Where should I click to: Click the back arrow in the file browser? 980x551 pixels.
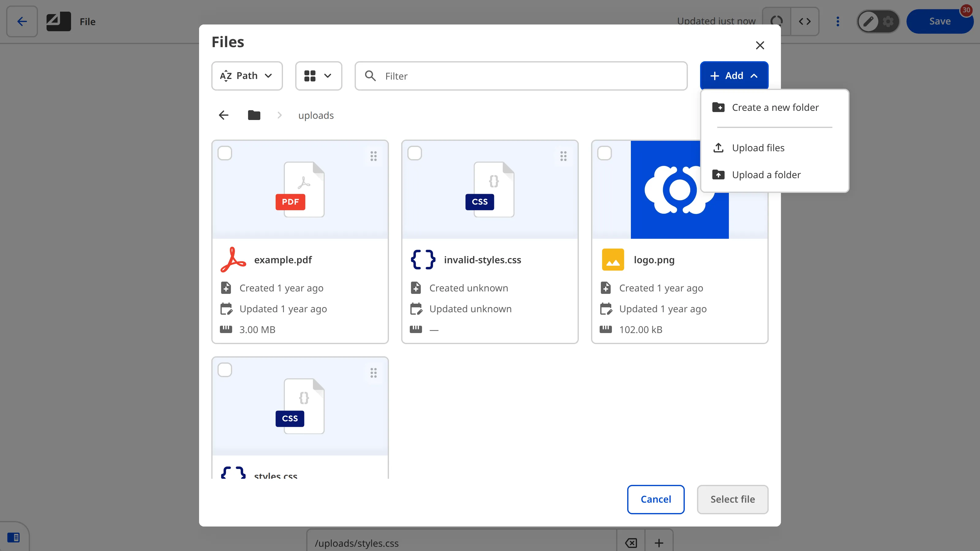[x=223, y=115]
